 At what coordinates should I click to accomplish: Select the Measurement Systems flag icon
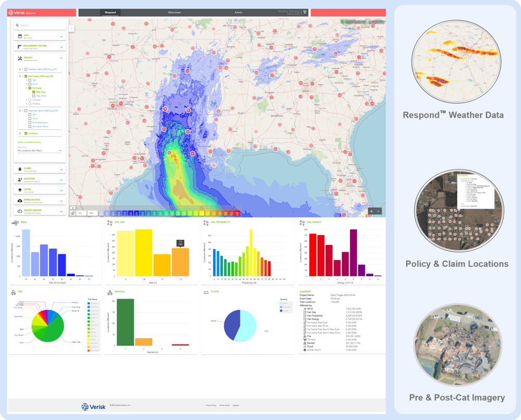pyautogui.click(x=19, y=46)
